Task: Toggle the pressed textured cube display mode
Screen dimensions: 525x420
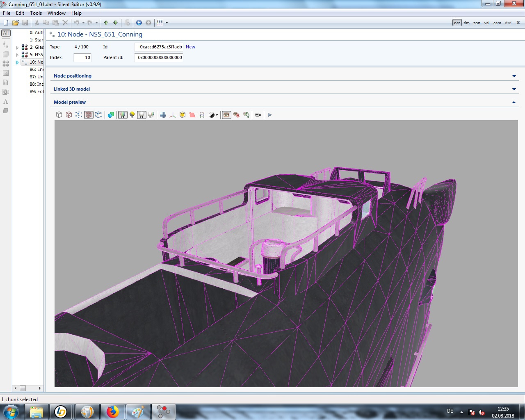Action: [89, 115]
